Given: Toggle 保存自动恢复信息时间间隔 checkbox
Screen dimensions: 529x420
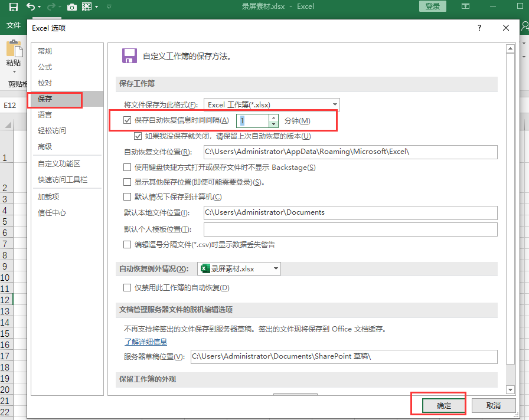Looking at the screenshot, I should point(127,120).
